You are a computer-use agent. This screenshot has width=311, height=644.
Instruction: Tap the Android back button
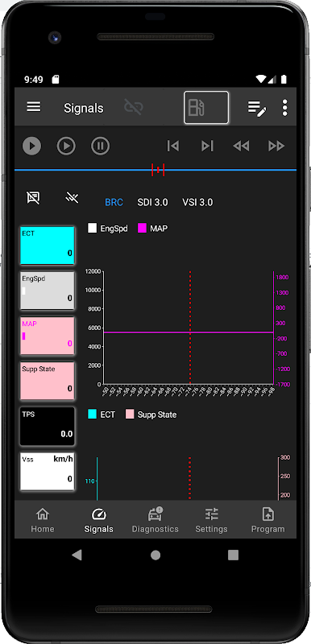pyautogui.click(x=77, y=555)
